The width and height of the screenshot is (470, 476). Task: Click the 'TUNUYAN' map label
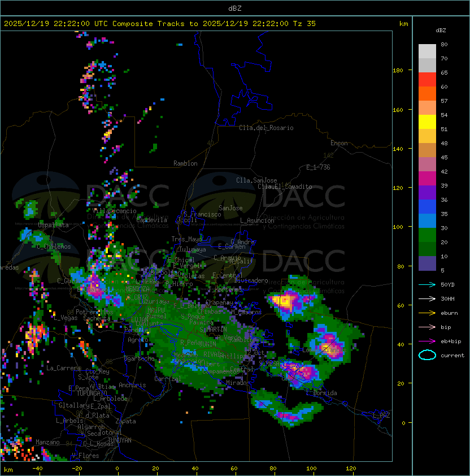(120, 440)
